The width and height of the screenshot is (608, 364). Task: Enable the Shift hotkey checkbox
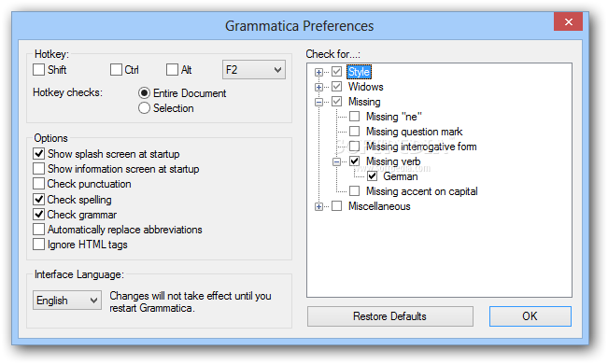39,70
